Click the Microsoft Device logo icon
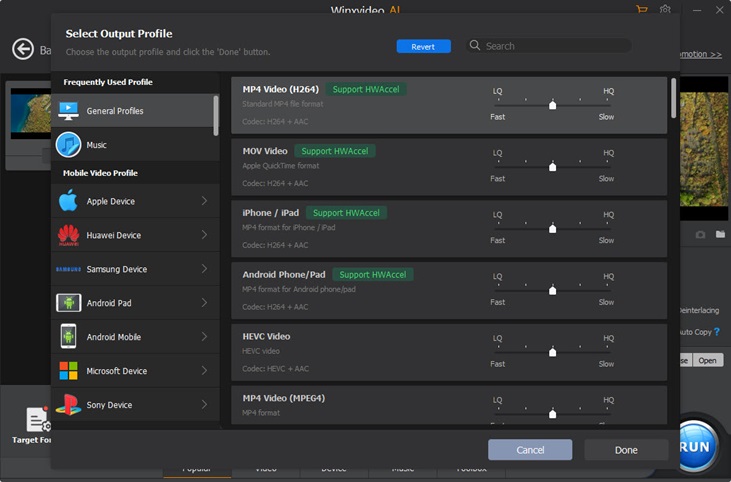Screen dimensions: 731x482 [69, 371]
